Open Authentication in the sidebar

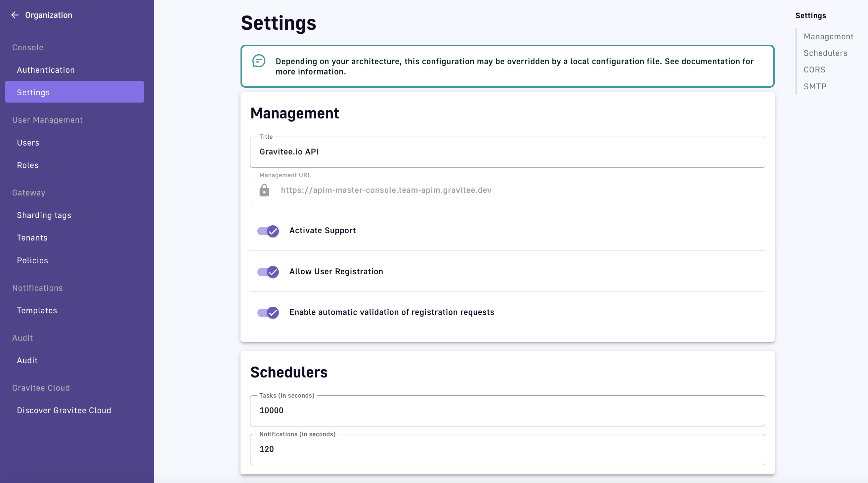point(46,70)
